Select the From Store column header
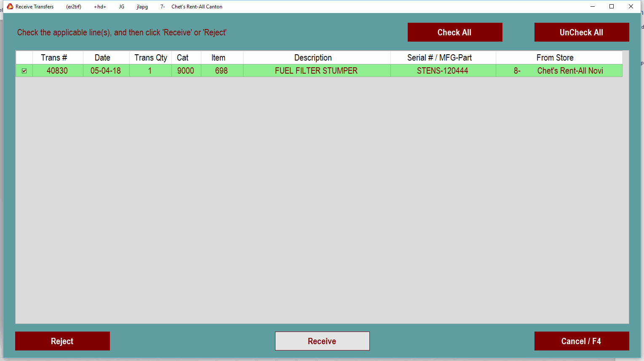Viewport: 644px width, 361px height. point(559,58)
